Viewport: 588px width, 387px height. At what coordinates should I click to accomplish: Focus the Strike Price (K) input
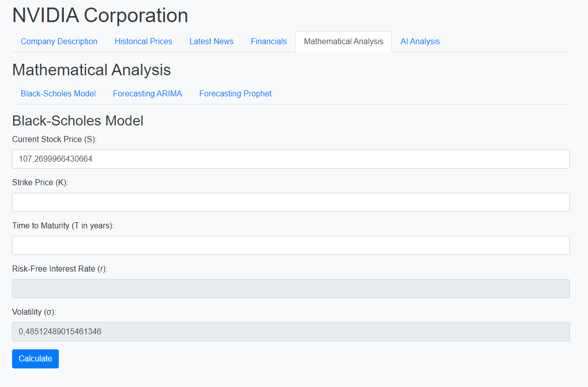point(290,202)
